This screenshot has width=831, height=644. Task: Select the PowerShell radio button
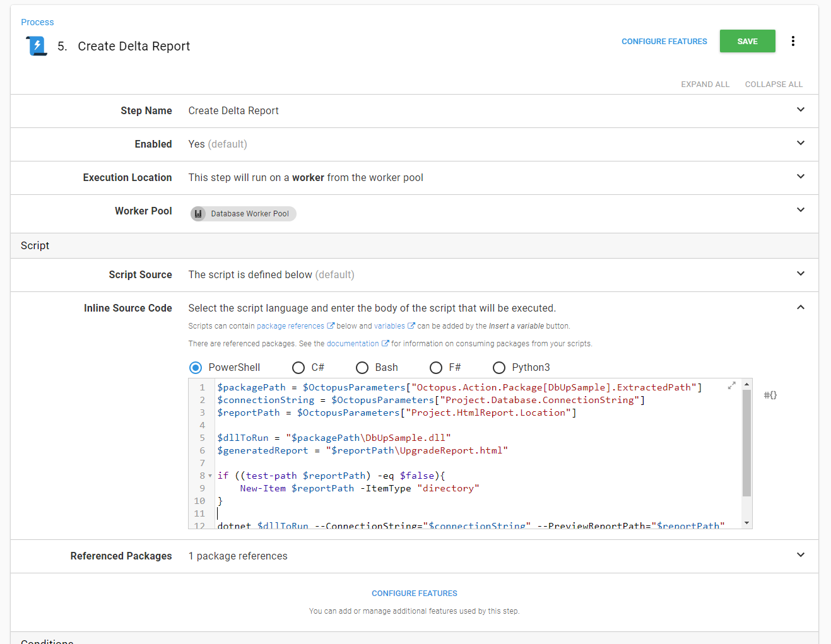click(196, 368)
